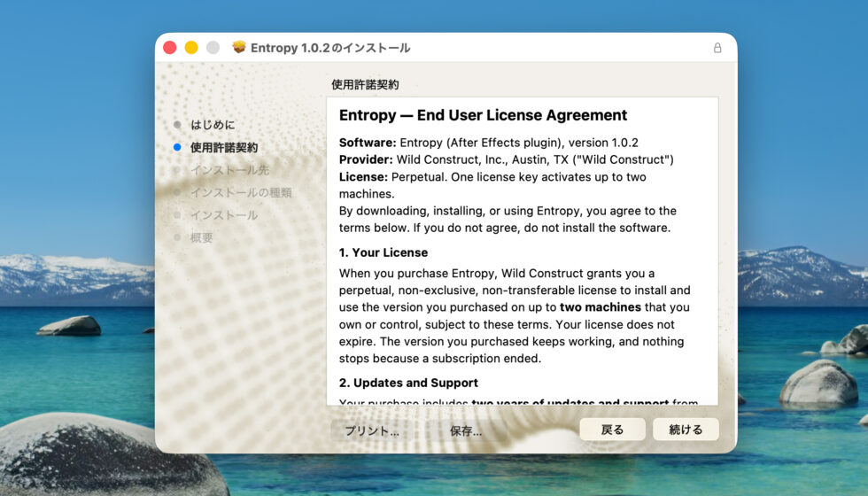
Task: Click the 使用許諾契約 heading above license
Action: [365, 85]
